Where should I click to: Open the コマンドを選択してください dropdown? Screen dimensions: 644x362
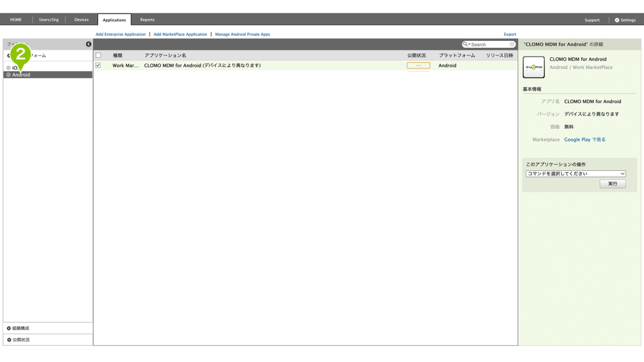[x=575, y=173]
